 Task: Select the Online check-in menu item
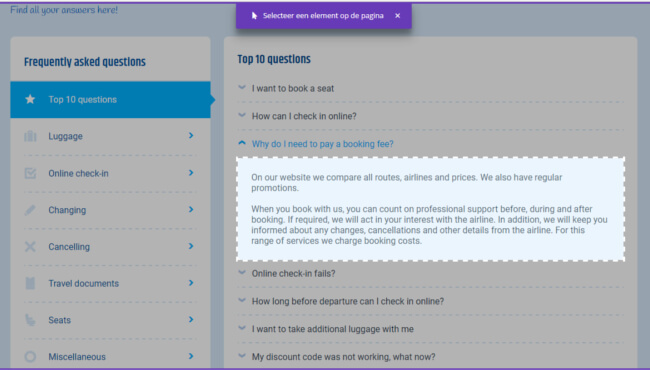tap(110, 173)
